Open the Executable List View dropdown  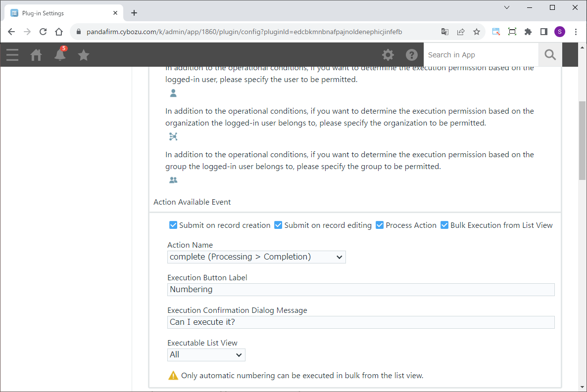206,355
